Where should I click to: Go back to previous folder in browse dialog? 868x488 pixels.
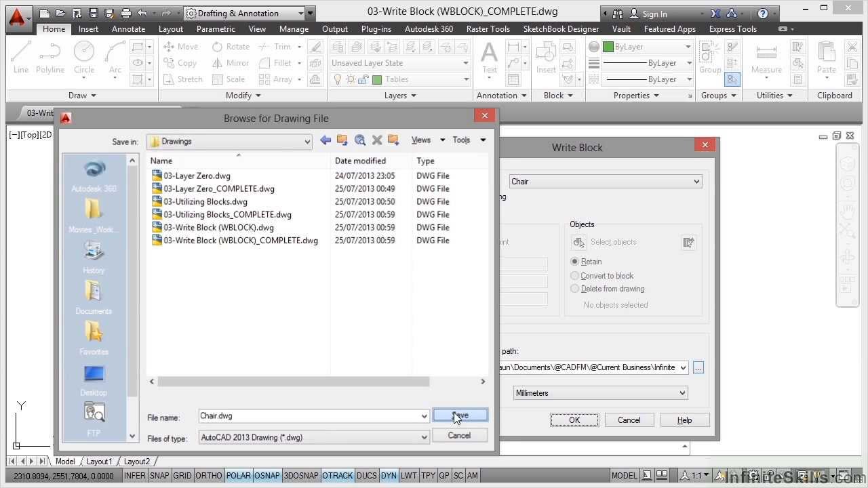325,140
